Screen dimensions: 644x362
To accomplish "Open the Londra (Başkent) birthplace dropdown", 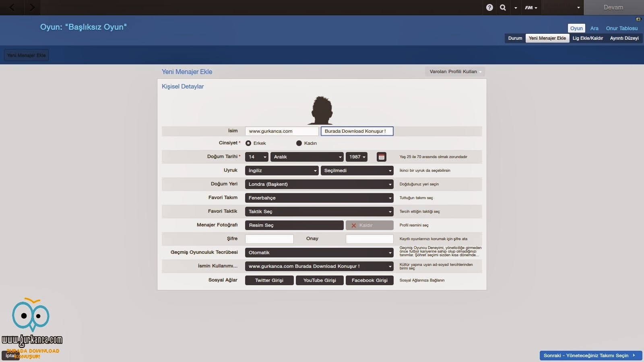I will (x=319, y=184).
